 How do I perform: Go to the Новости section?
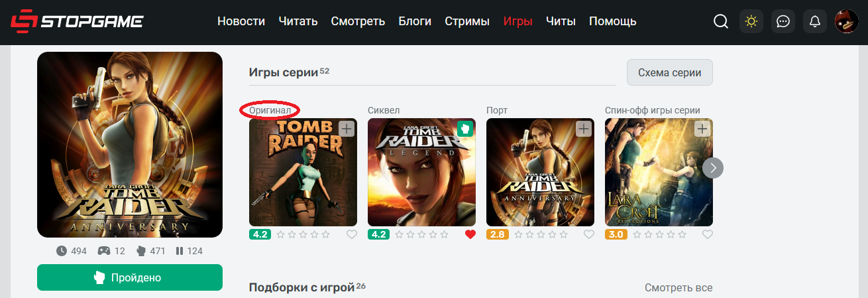coord(241,21)
